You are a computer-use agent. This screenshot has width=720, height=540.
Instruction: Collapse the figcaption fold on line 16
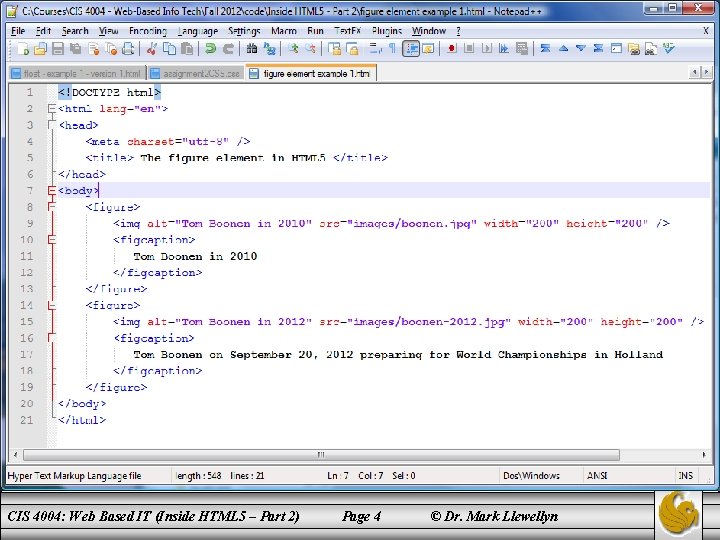pos(51,338)
